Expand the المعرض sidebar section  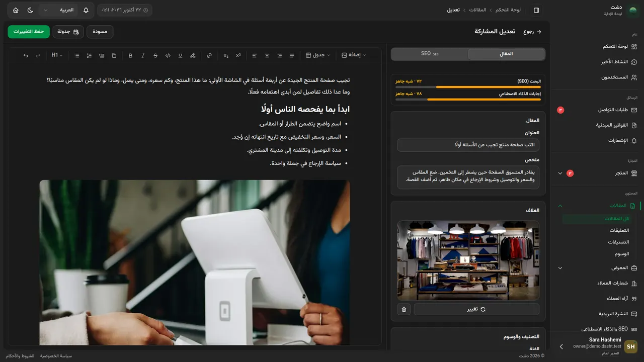(597, 268)
